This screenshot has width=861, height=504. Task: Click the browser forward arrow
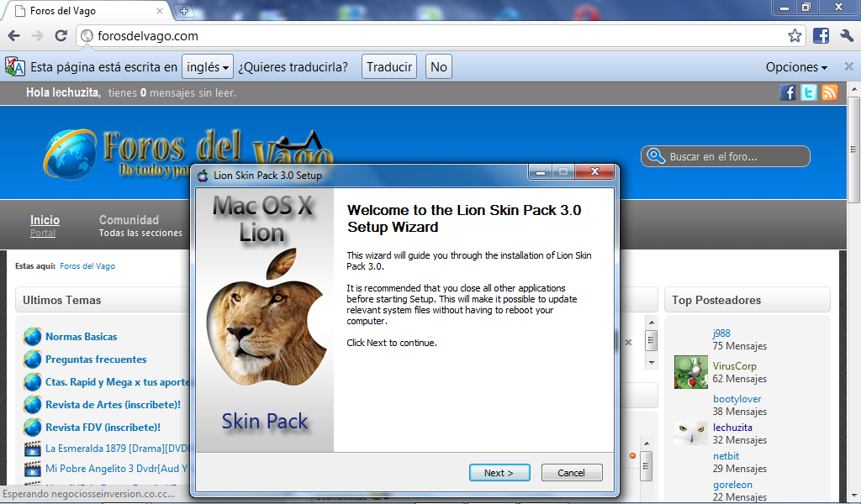pyautogui.click(x=37, y=36)
